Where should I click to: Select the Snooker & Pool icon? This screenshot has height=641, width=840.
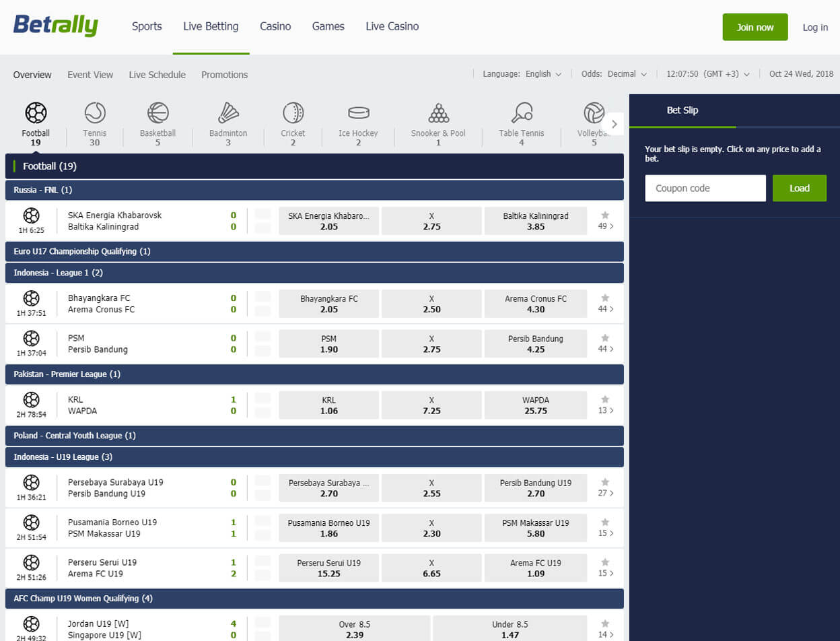pyautogui.click(x=439, y=112)
